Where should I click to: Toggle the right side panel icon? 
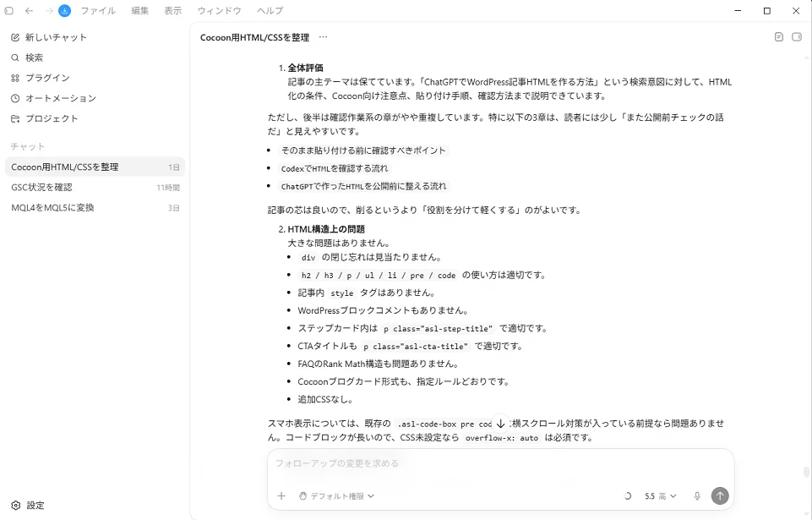click(797, 37)
